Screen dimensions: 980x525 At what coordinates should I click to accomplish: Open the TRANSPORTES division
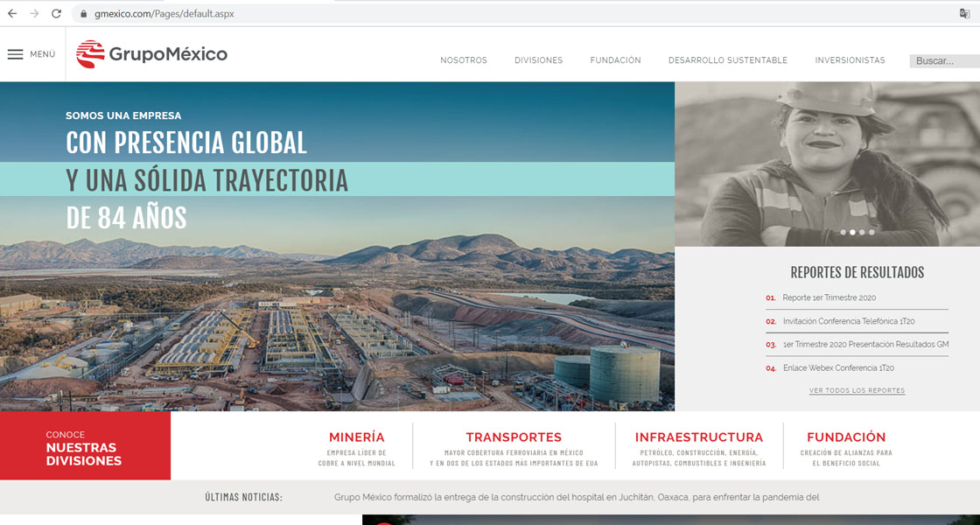[x=514, y=437]
